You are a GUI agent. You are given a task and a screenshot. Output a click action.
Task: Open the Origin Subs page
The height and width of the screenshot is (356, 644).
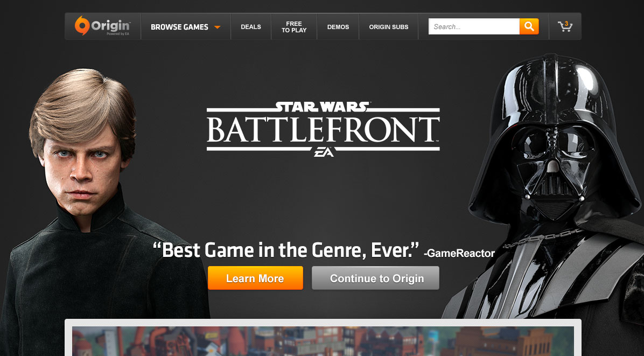point(389,27)
